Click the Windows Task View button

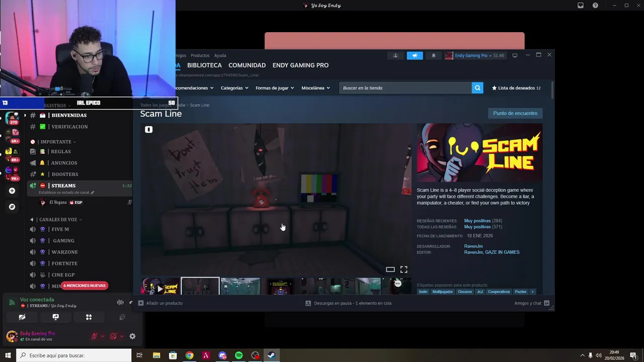click(139, 355)
